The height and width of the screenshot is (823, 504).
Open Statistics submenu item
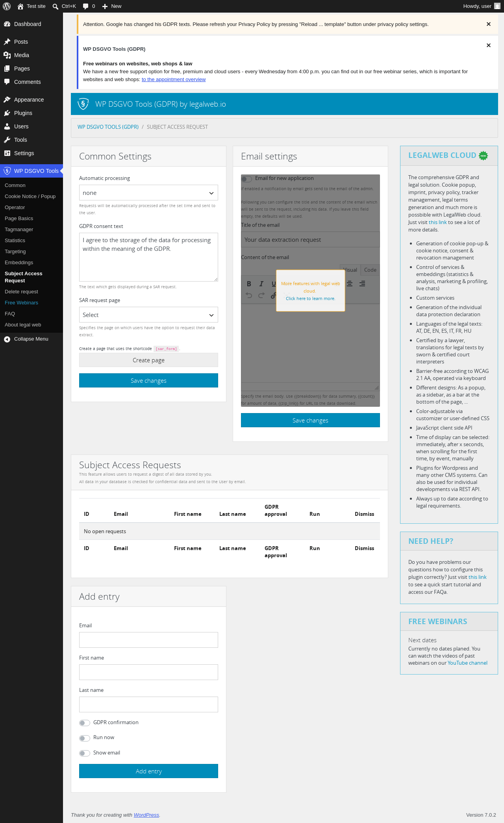click(15, 241)
